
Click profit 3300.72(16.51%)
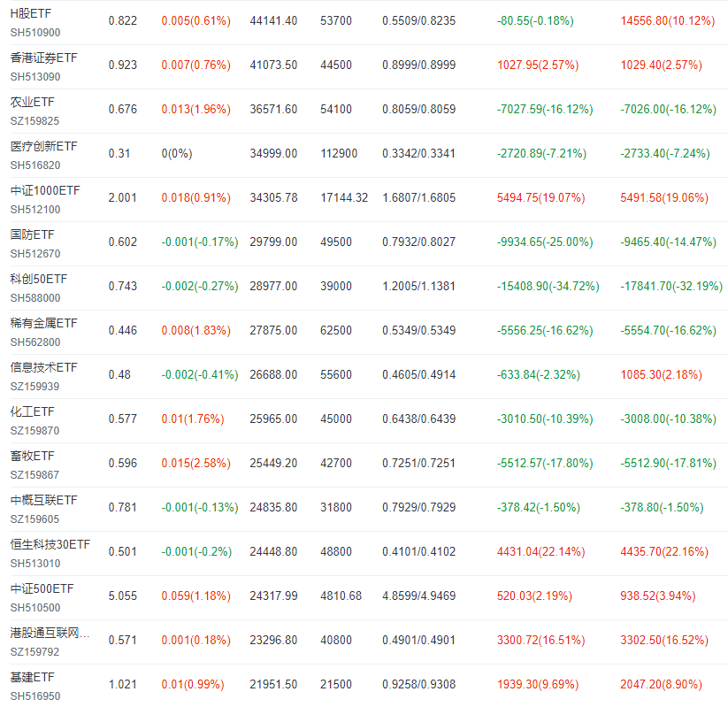(x=540, y=640)
